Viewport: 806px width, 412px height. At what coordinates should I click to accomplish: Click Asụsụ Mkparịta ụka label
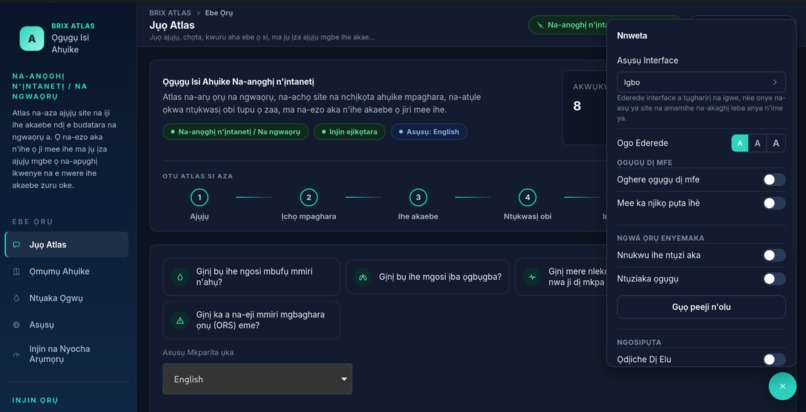[198, 352]
